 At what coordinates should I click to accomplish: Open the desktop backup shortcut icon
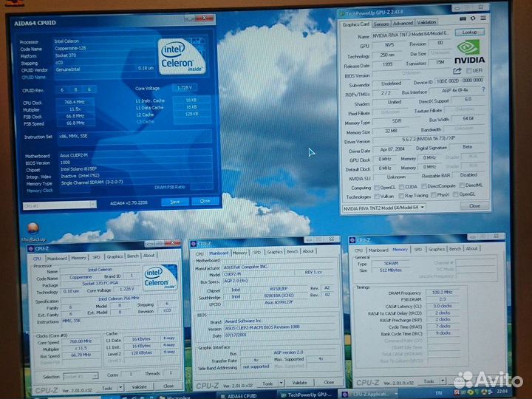pyautogui.click(x=33, y=228)
